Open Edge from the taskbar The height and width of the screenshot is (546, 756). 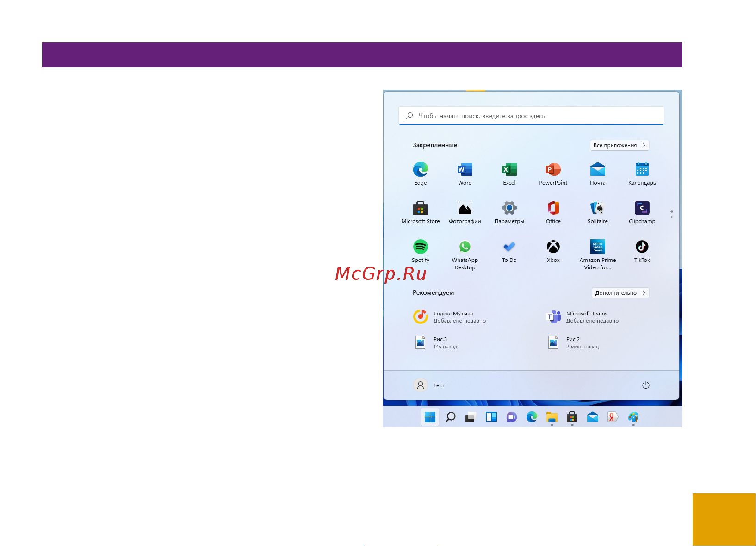532,417
